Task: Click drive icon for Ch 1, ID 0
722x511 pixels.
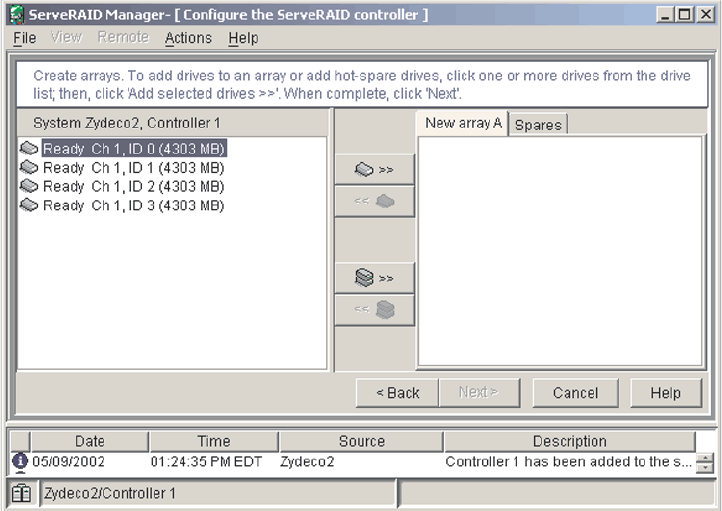Action: click(29, 148)
